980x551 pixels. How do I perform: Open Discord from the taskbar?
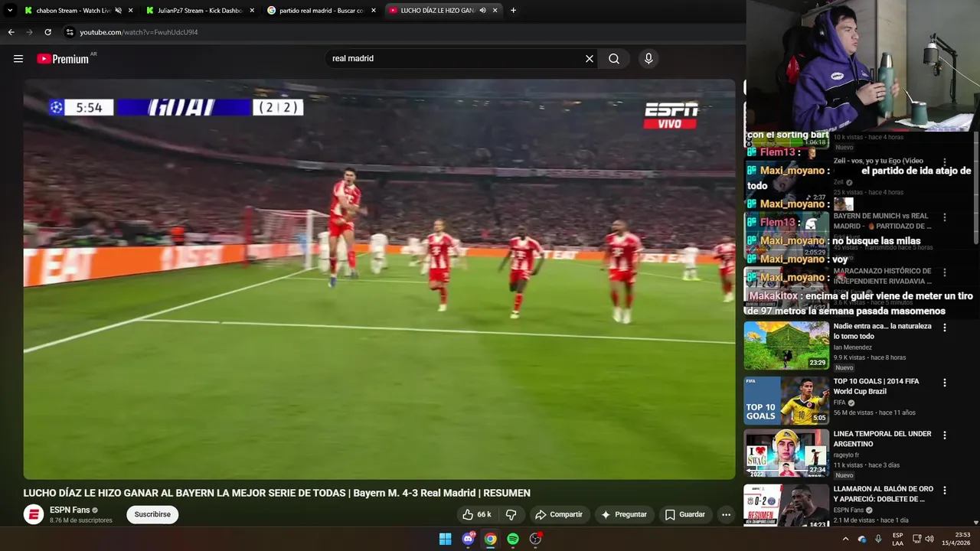(x=468, y=539)
